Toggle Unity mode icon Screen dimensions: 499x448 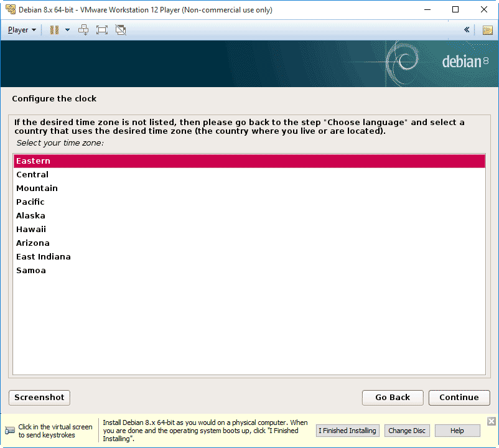point(121,30)
